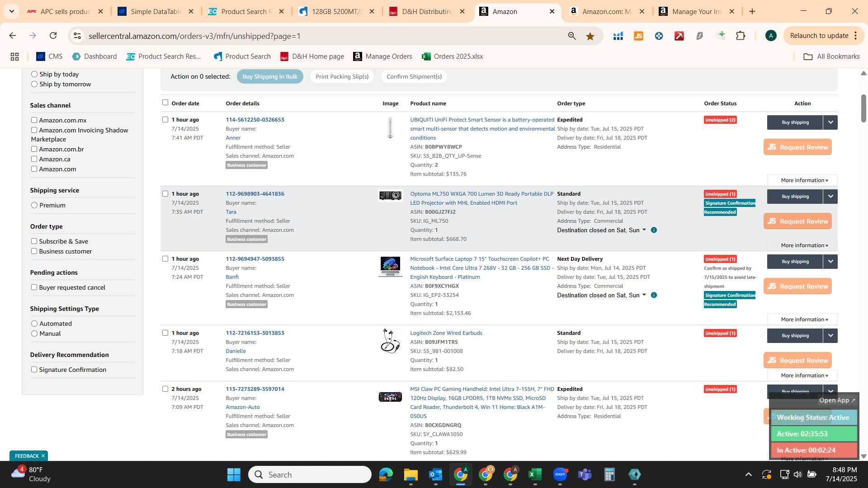
Task: Open the apps grid icon in bookmarks bar
Action: pos(14,56)
